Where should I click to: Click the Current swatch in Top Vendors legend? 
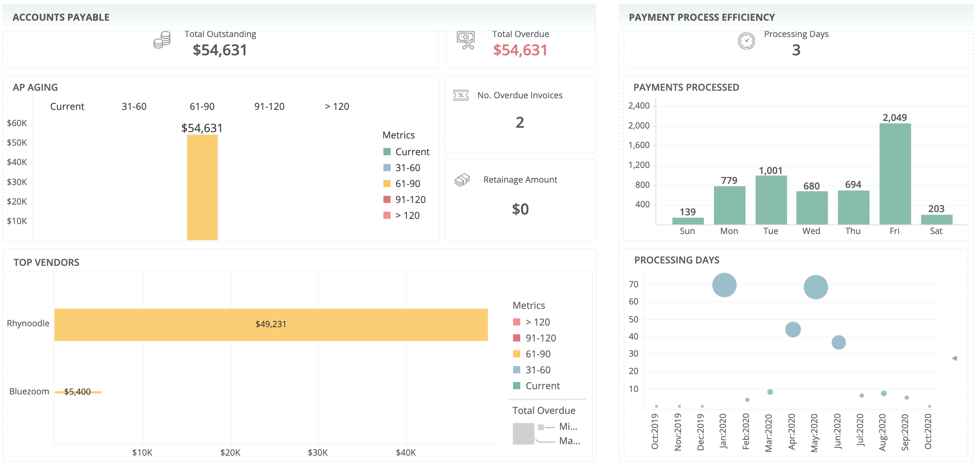(x=517, y=386)
